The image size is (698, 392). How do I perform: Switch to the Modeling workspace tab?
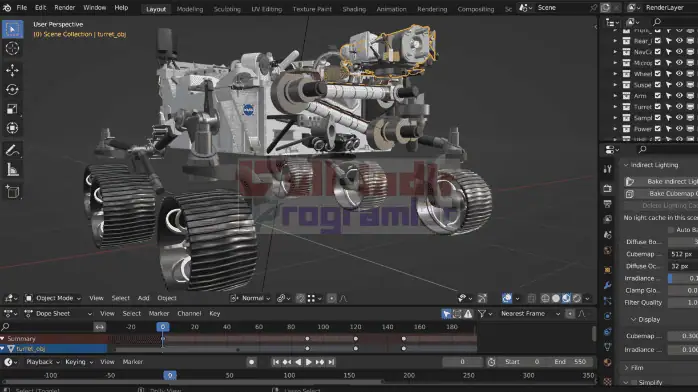(x=190, y=8)
